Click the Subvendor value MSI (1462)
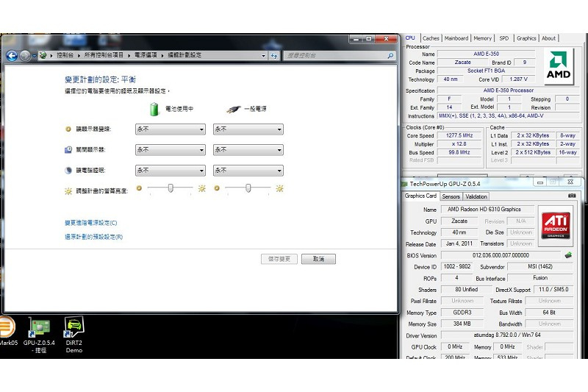The height and width of the screenshot is (392, 588). click(540, 266)
